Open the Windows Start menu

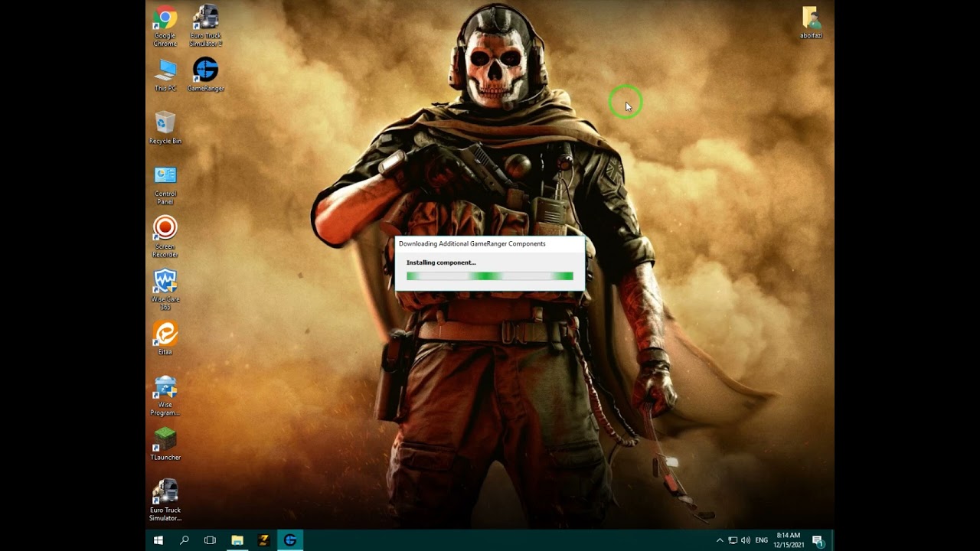click(x=158, y=540)
